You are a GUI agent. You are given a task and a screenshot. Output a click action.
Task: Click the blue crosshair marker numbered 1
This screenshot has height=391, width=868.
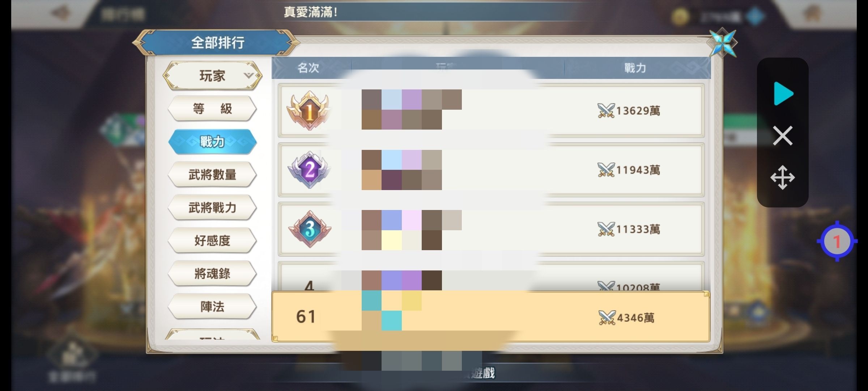tap(837, 241)
